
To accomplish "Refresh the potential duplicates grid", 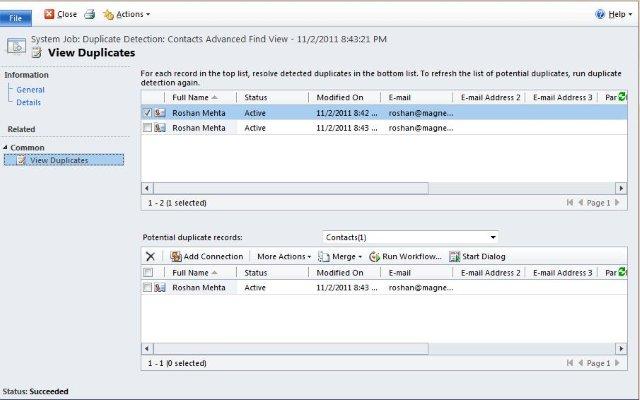I will 623,272.
